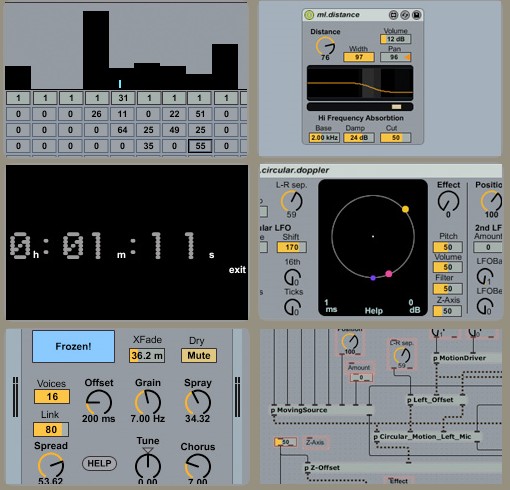Click the Effect knob in circular.doppler device

tap(448, 201)
